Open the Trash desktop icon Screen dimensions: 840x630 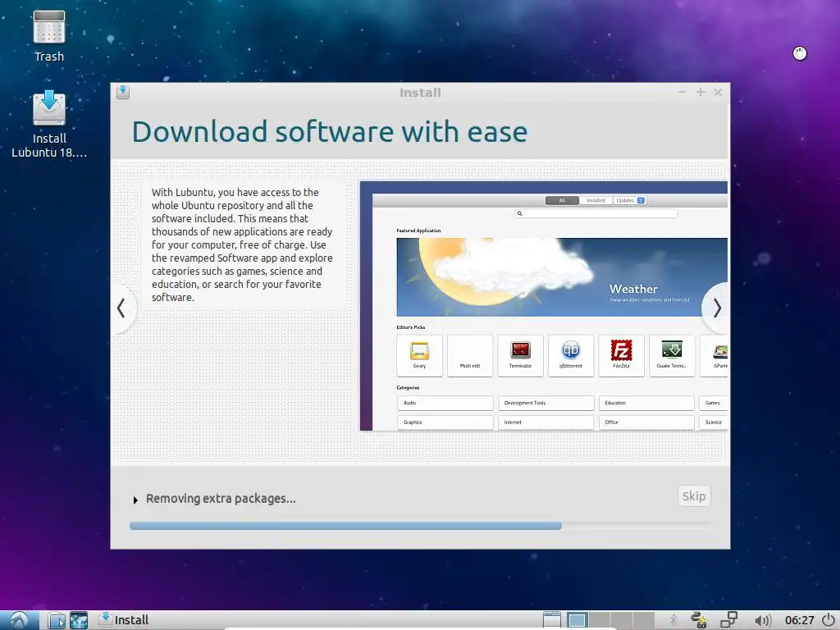pos(48,36)
